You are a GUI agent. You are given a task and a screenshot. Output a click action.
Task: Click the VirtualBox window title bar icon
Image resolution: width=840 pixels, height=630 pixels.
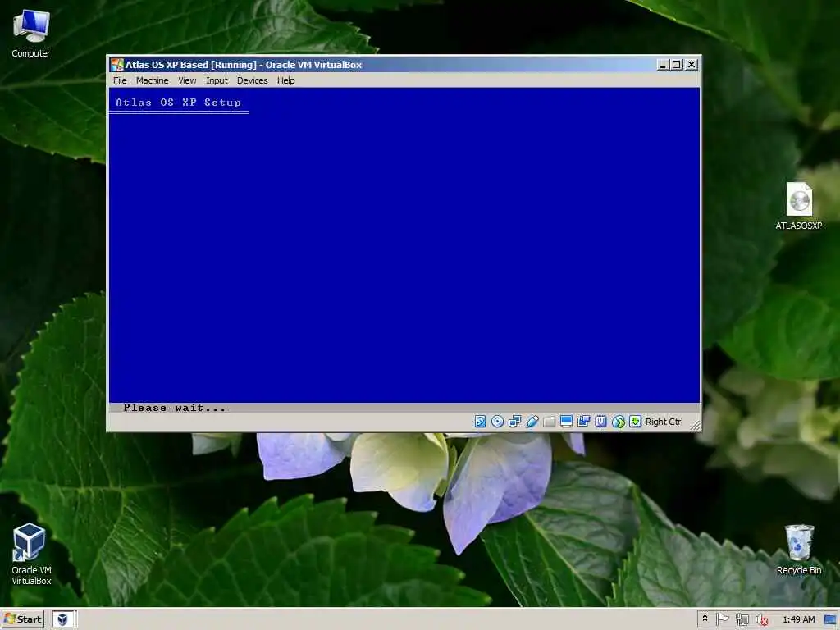tap(116, 65)
